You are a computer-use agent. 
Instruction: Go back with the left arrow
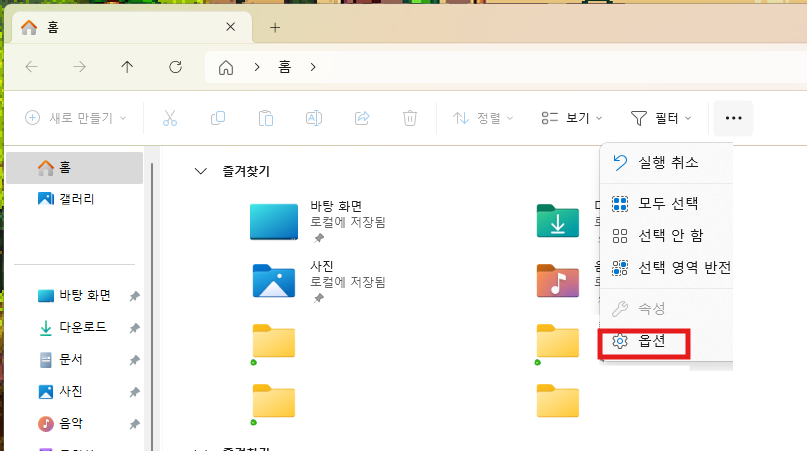[x=32, y=67]
